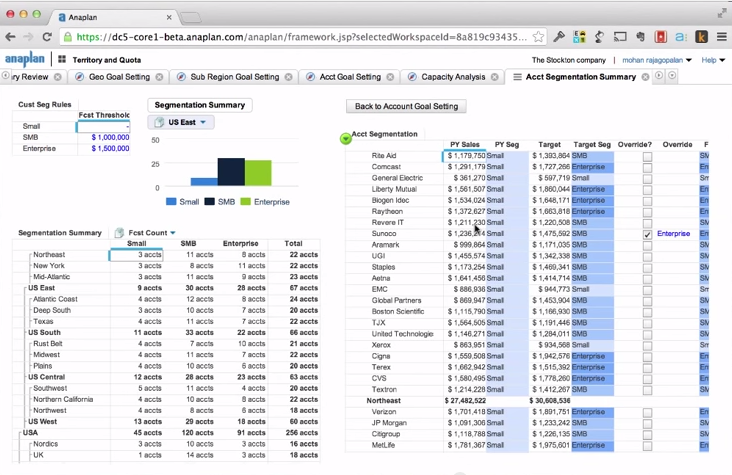Click the blue 'a' Anaplan extension icon
The width and height of the screenshot is (732, 475).
coord(681,37)
